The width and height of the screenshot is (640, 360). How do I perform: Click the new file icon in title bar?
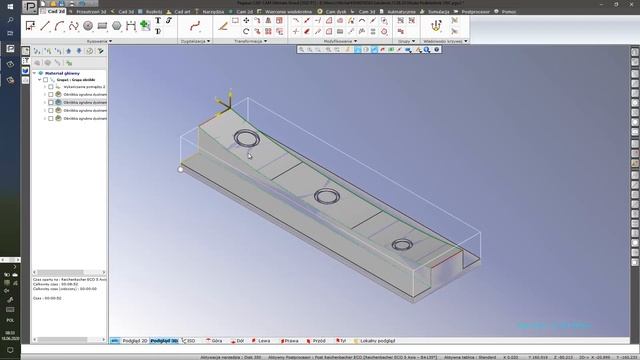43,3
